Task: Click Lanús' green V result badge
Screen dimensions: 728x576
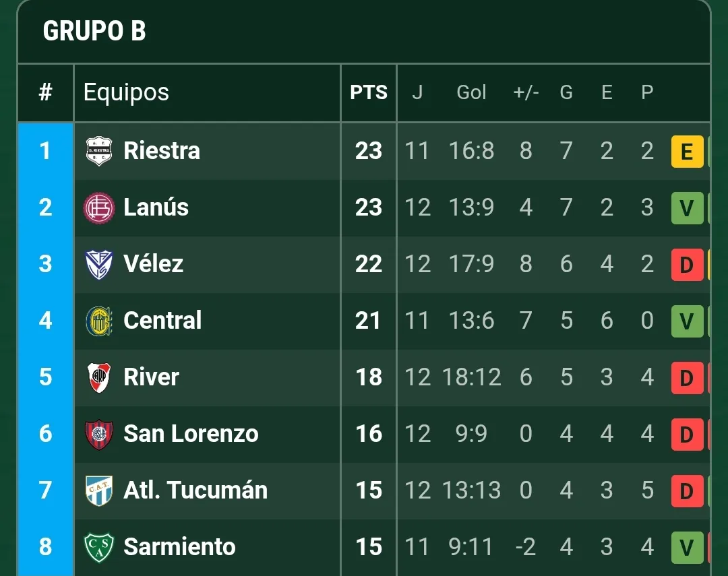Action: click(x=688, y=207)
